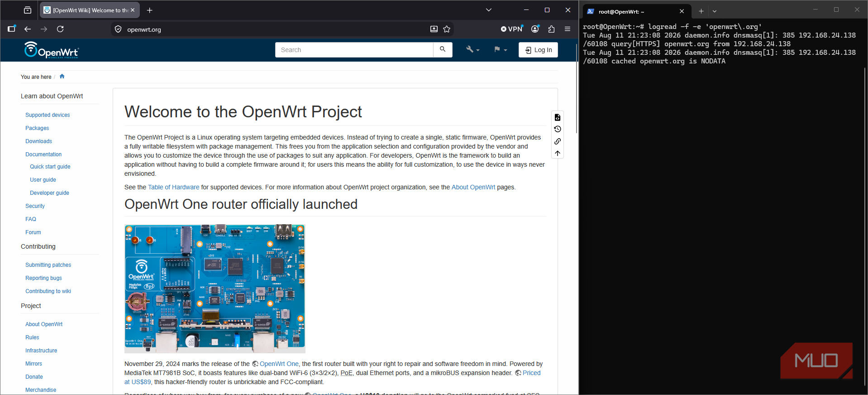The height and width of the screenshot is (395, 868).
Task: Close the root@OpenWrt terminal tab
Action: [x=682, y=11]
